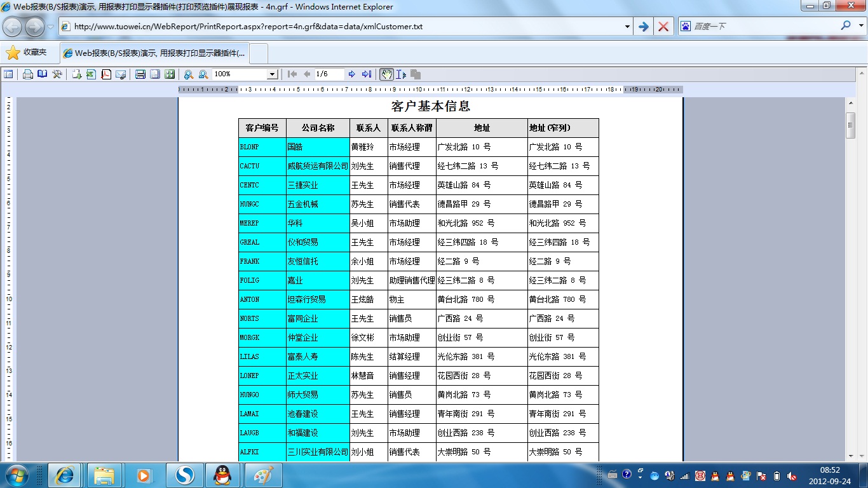Open the 100% zoom level dropdown

272,74
